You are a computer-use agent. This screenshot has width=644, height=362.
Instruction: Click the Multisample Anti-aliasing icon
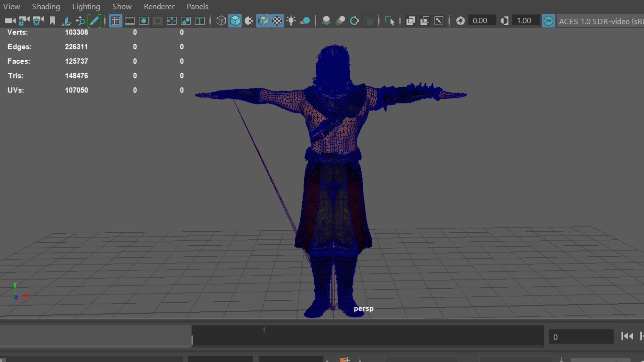tap(355, 21)
